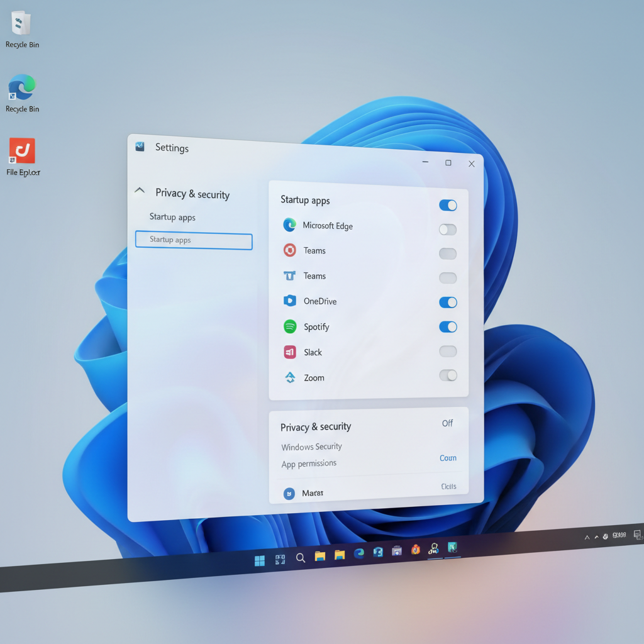Click the Startup apps card heading
The image size is (644, 644).
click(305, 200)
